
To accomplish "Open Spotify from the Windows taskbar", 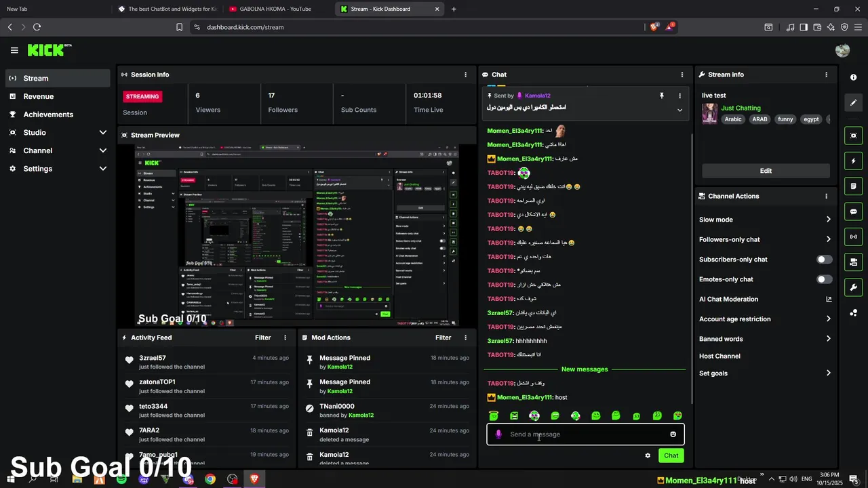I will point(121,479).
